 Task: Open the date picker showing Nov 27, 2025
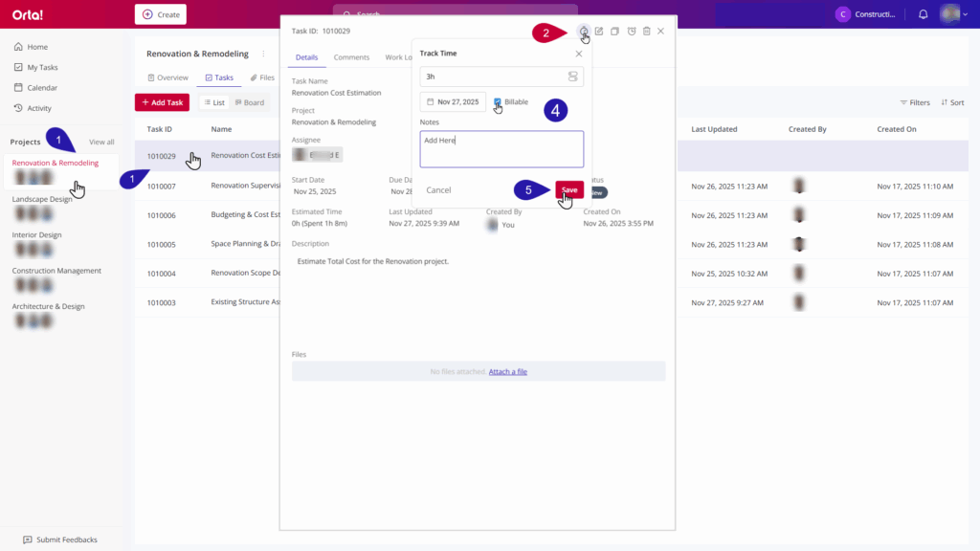(x=453, y=101)
